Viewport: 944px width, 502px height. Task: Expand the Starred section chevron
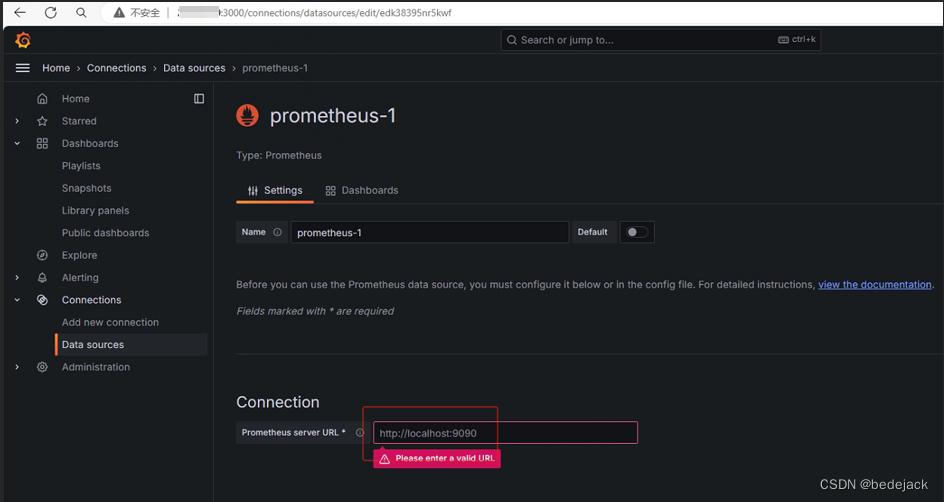(x=17, y=121)
